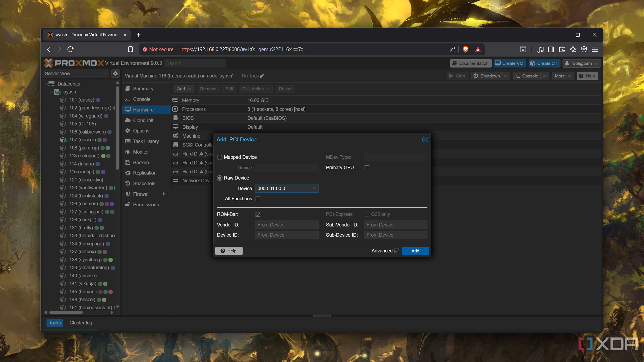Click the bookmark icon in address bar

click(130, 49)
